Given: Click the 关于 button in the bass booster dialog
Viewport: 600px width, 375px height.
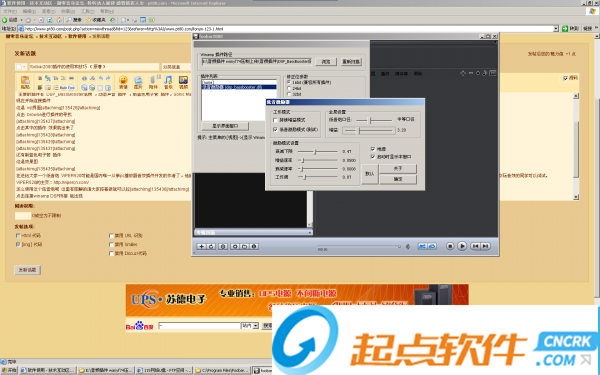Looking at the screenshot, I should pos(398,168).
